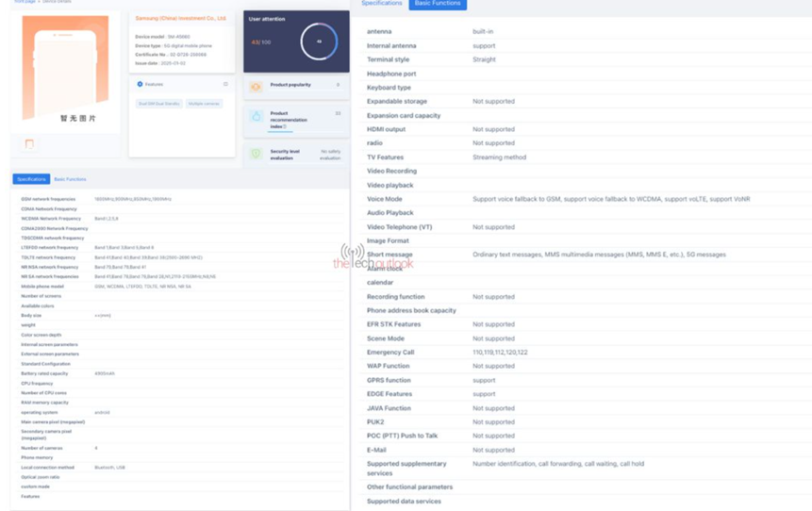The width and height of the screenshot is (812, 511).
Task: Switch to left panel Basic Functions tab
Action: [70, 179]
